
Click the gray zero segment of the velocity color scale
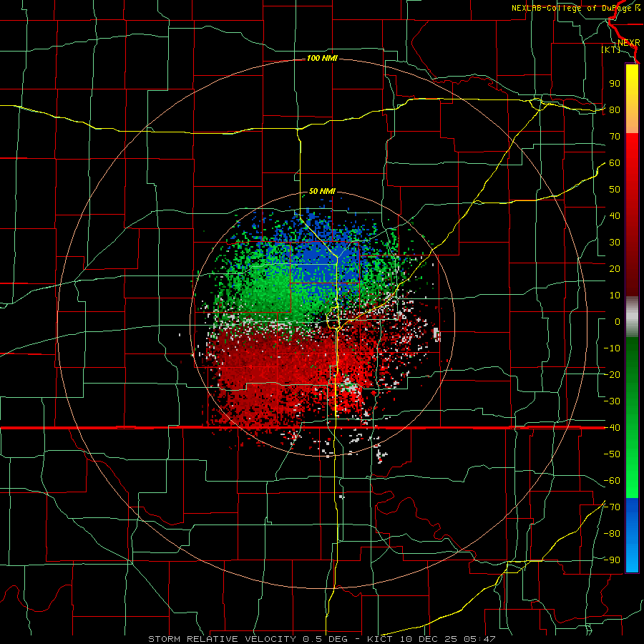pos(632,317)
